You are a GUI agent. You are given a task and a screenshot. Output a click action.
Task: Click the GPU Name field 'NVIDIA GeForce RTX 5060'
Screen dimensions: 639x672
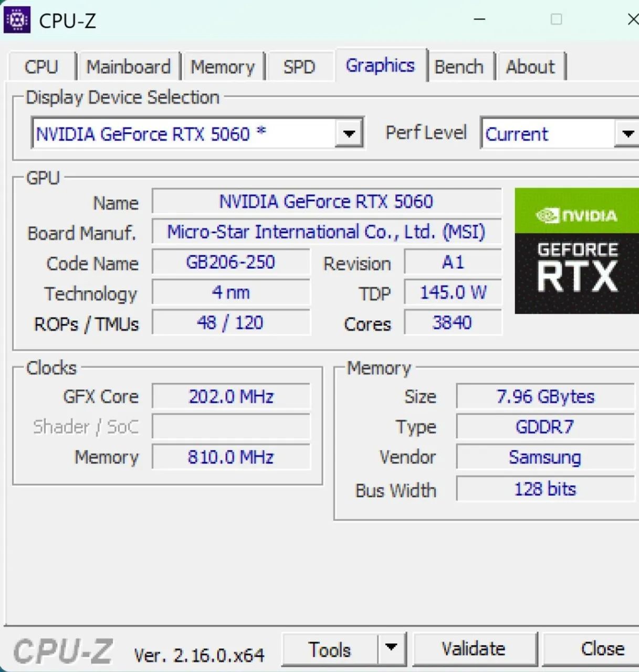pyautogui.click(x=327, y=202)
